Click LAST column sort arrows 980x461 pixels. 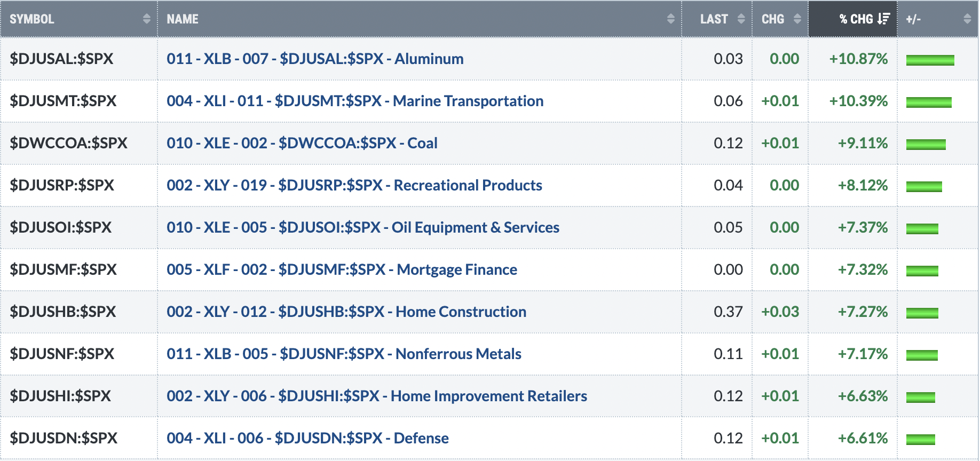point(741,19)
